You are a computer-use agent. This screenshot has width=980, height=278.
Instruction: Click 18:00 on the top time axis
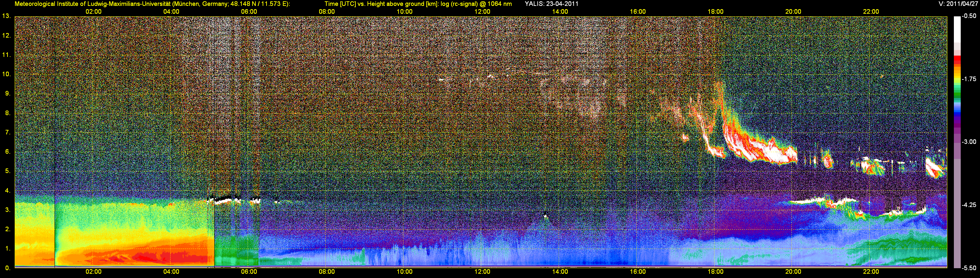point(716,11)
